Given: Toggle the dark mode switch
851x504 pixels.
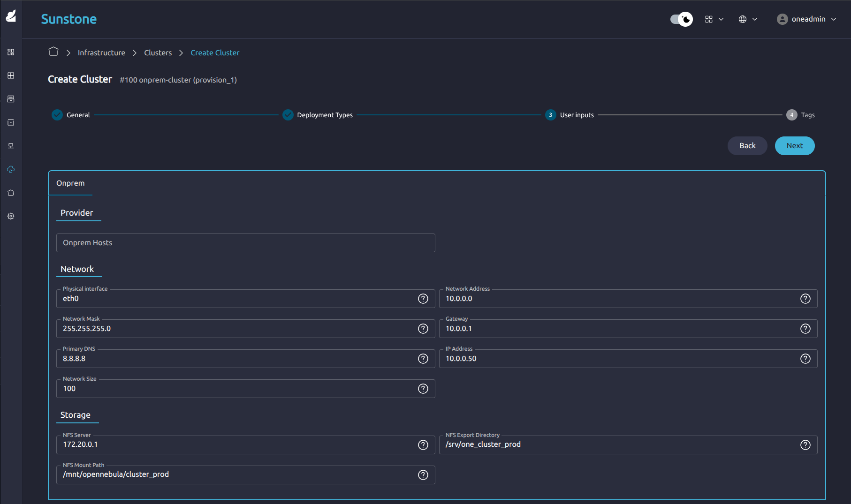Looking at the screenshot, I should tap(681, 19).
